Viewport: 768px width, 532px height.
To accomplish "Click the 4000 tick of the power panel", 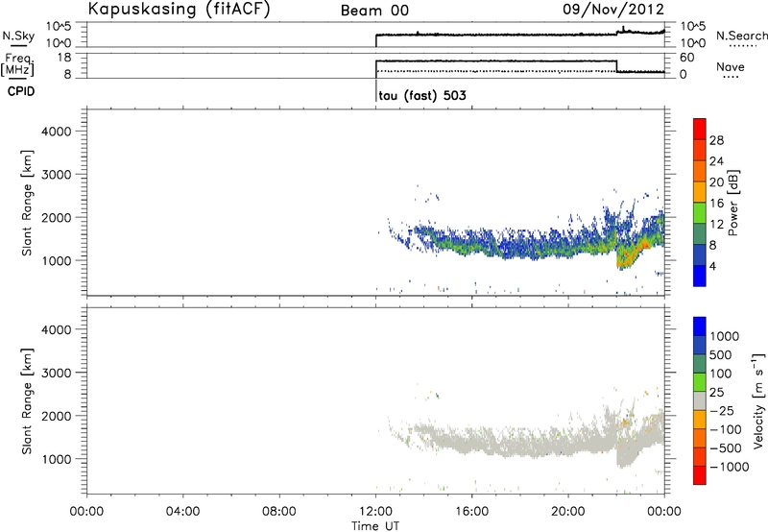I will [x=57, y=132].
